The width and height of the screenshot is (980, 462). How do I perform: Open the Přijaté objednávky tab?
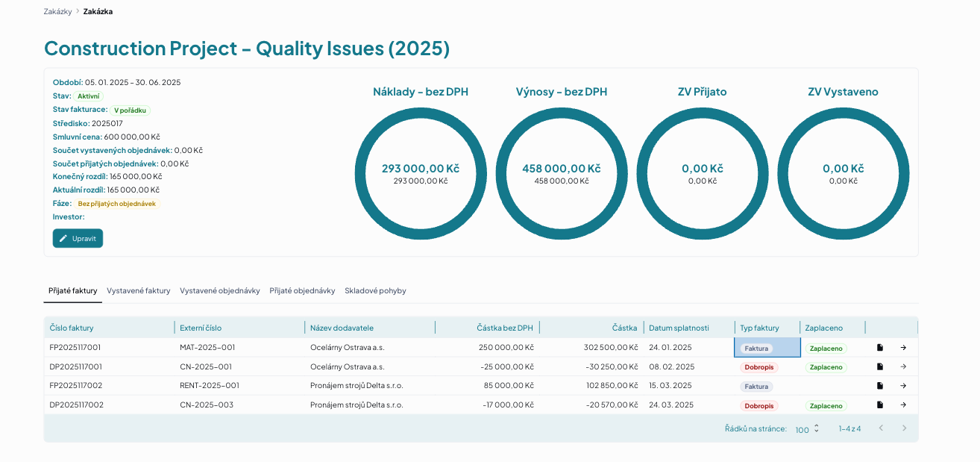click(x=302, y=291)
